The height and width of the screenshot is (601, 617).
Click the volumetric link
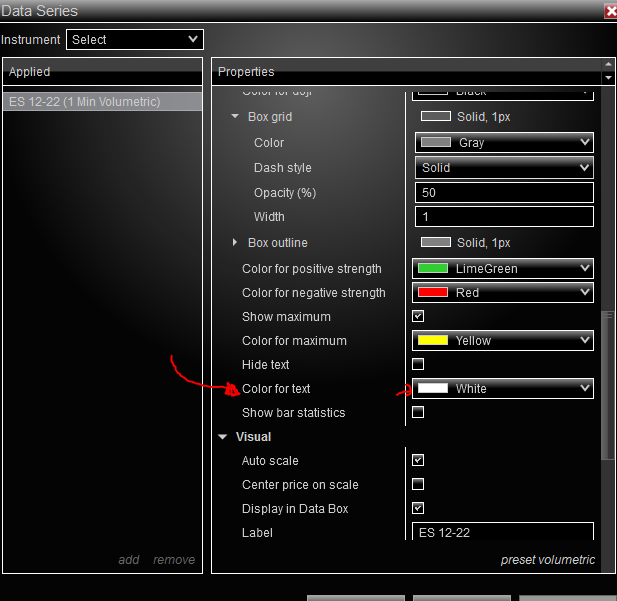(566, 560)
